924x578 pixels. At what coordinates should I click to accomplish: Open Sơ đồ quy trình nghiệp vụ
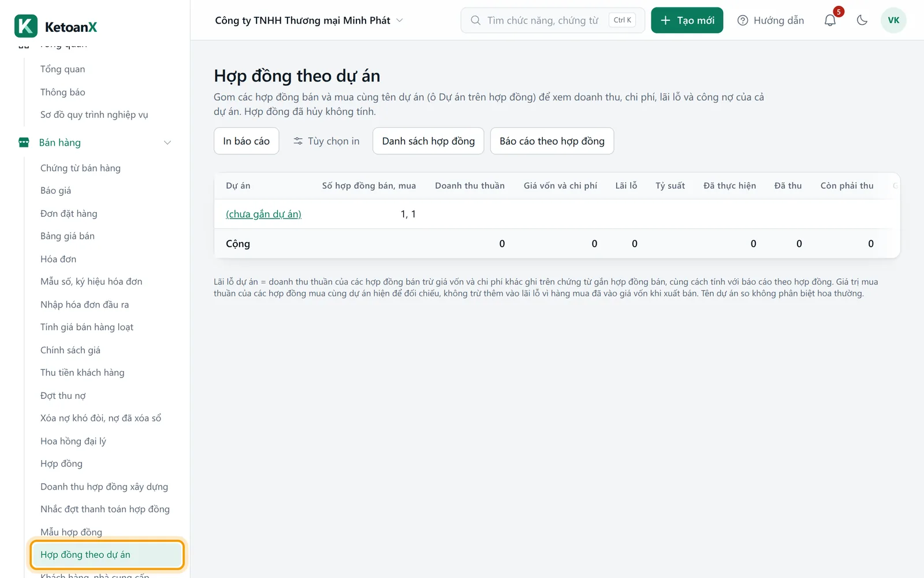click(x=94, y=114)
